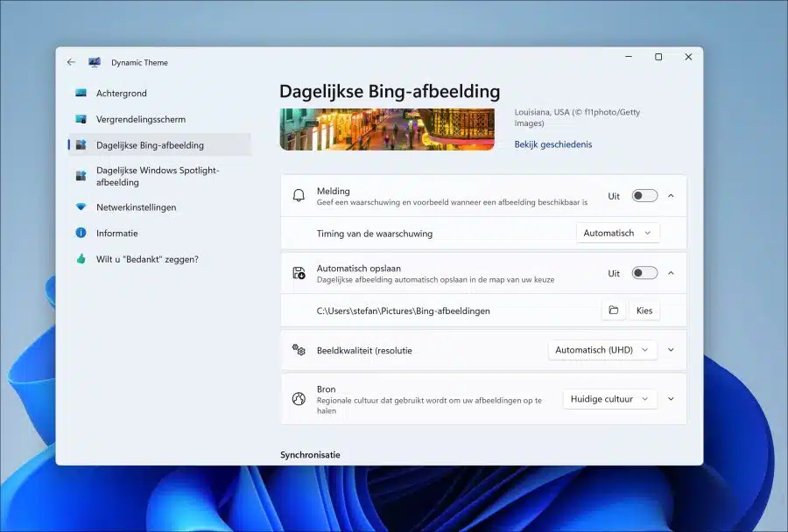The width and height of the screenshot is (788, 532).
Task: Click the Melding description text
Action: [452, 202]
